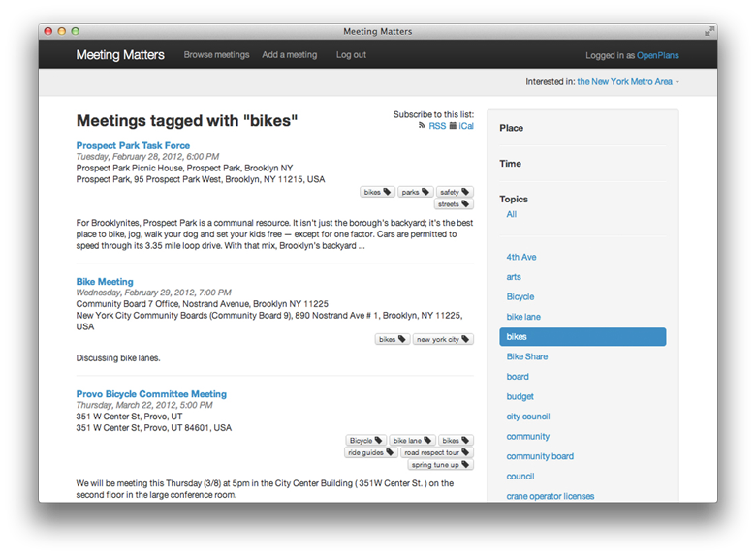Open the Bike Meeting entry
Screen dimensions: 756x556
[105, 281]
